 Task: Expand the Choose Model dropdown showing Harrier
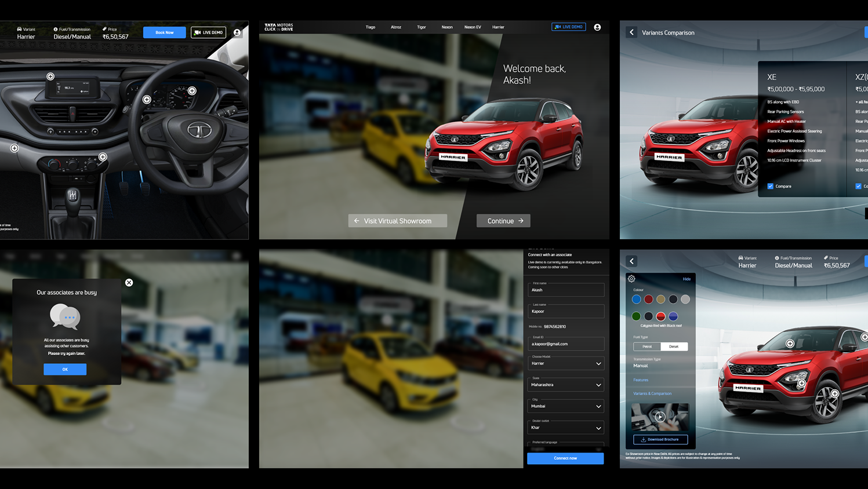(566, 363)
